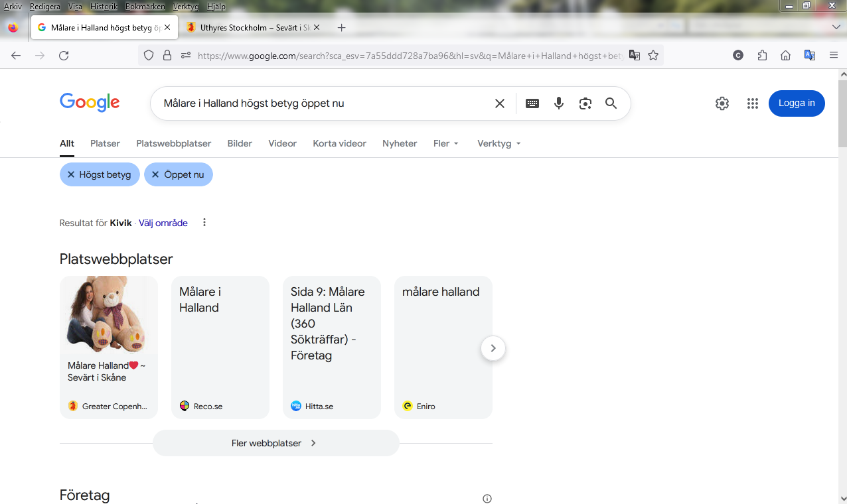847x504 pixels.
Task: Open the list all tabs chevron
Action: point(836,27)
